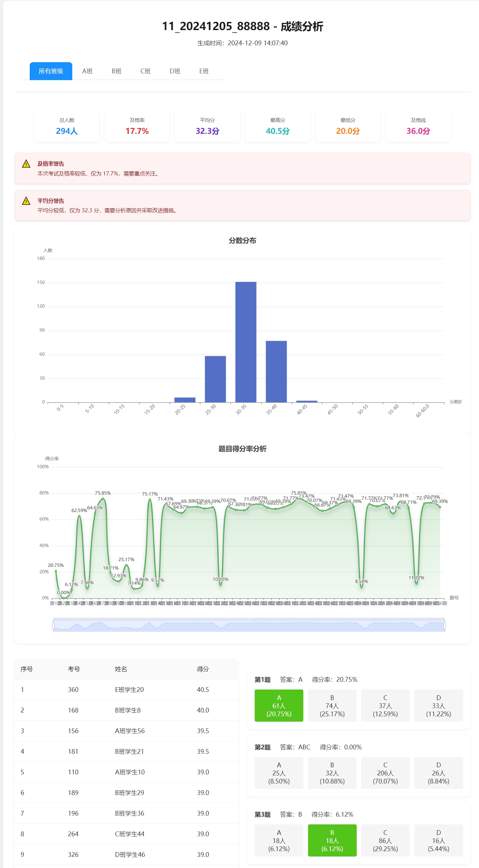This screenshot has height=868, width=479.
Task: Click the 得分 column header
Action: coord(203,669)
